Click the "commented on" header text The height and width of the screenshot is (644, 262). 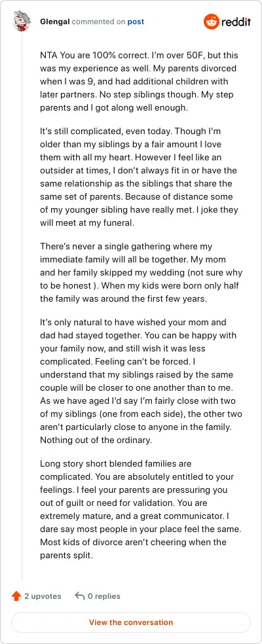point(98,22)
